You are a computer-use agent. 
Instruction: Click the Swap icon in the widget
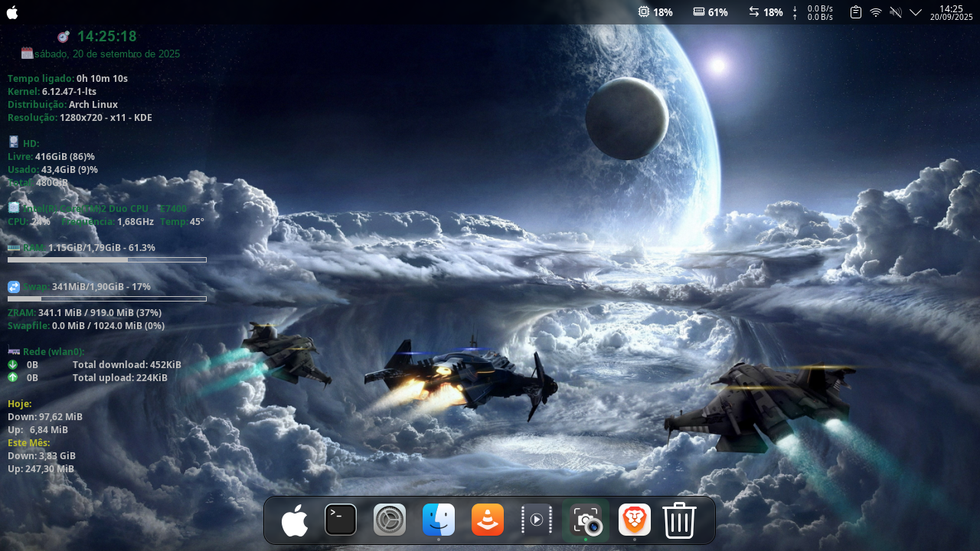(14, 287)
